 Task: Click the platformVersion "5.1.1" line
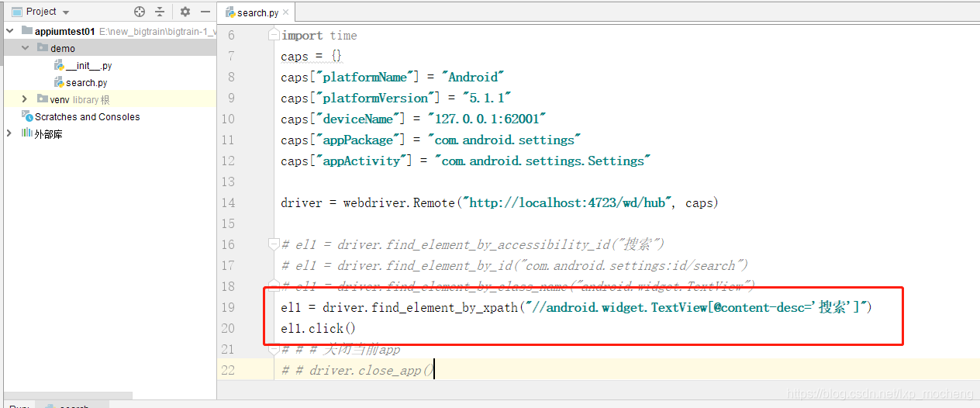396,99
